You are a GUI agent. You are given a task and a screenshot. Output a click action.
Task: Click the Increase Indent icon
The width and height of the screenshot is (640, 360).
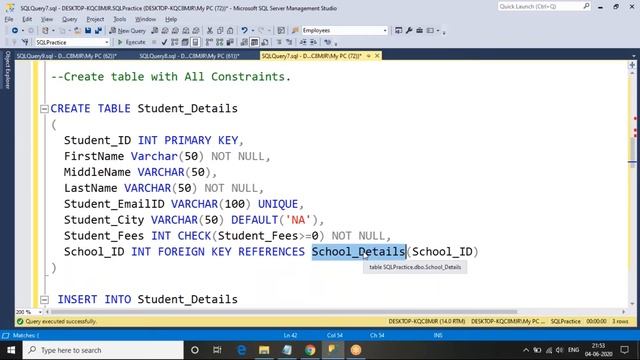click(x=313, y=42)
